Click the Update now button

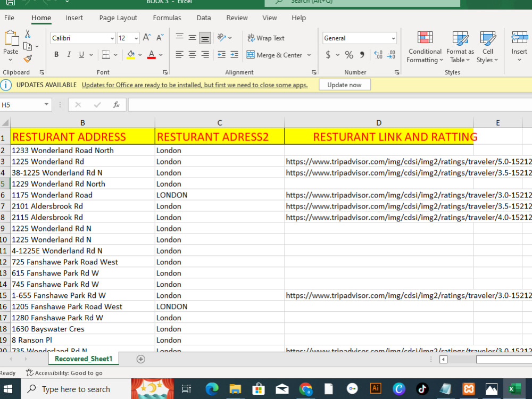pos(344,85)
